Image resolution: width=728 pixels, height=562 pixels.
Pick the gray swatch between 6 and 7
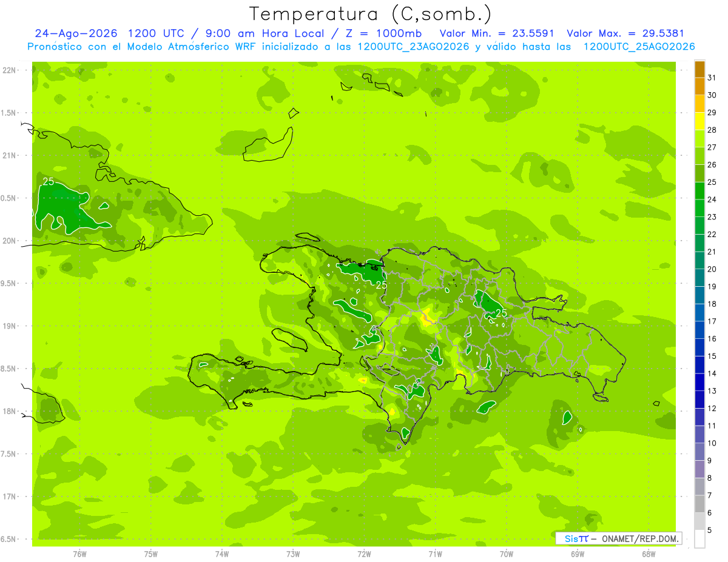click(699, 504)
